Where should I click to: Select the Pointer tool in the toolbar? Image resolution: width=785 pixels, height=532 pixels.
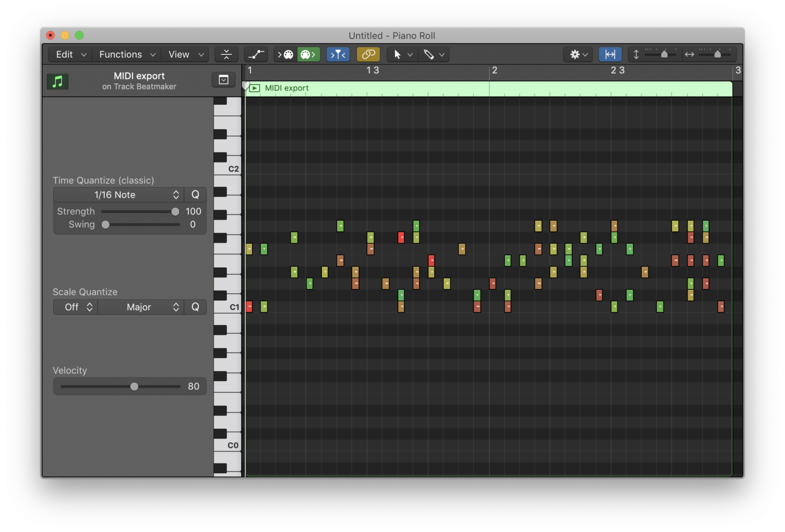click(x=399, y=54)
